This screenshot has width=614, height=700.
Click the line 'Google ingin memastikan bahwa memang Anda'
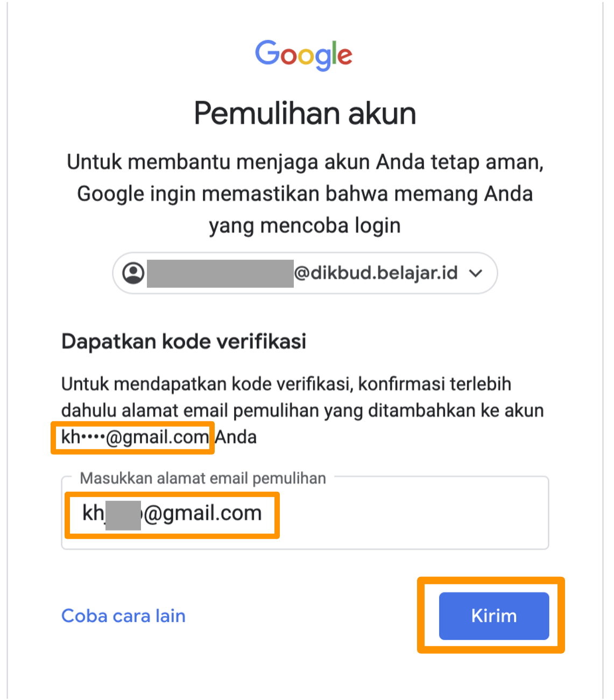coord(305,194)
